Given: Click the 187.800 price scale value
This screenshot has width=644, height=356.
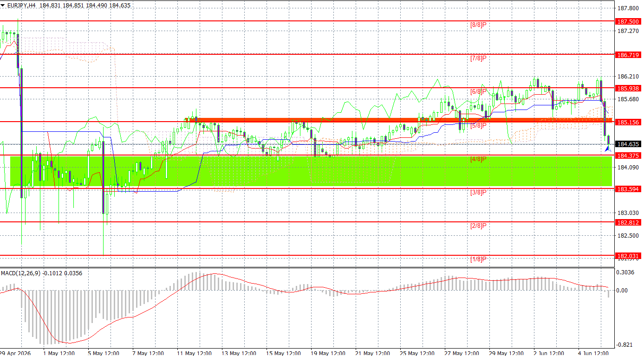Looking at the screenshot, I should 628,8.
